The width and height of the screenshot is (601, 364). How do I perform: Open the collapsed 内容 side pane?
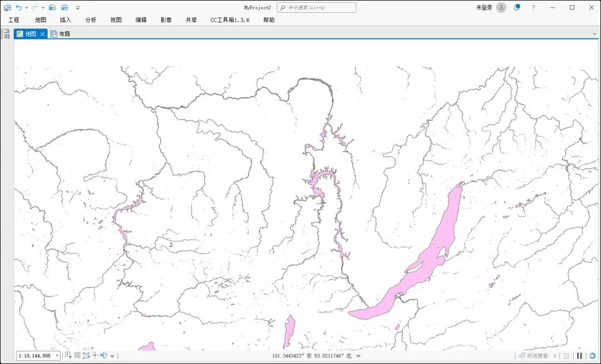7,34
